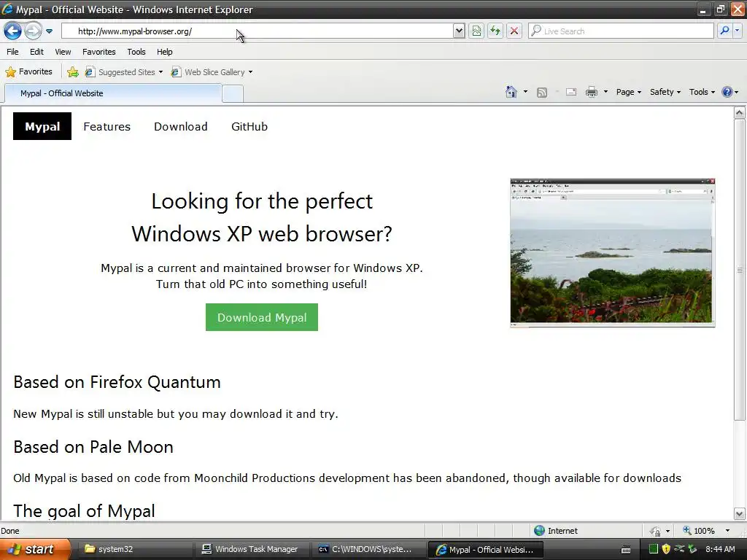The image size is (747, 560).
Task: Click the Windows start button
Action: click(35, 549)
